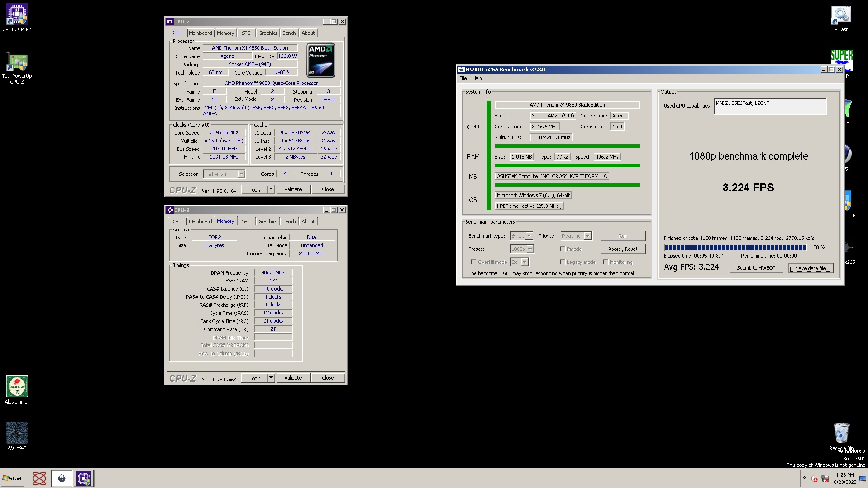The width and height of the screenshot is (868, 488).
Task: Click the Core Speed 3046.55 MHz field
Action: [224, 132]
